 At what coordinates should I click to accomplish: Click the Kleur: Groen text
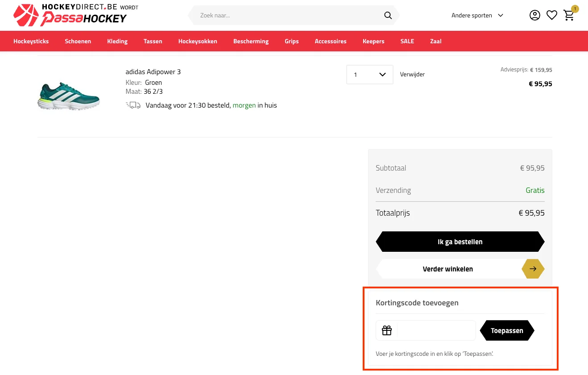[x=144, y=83]
